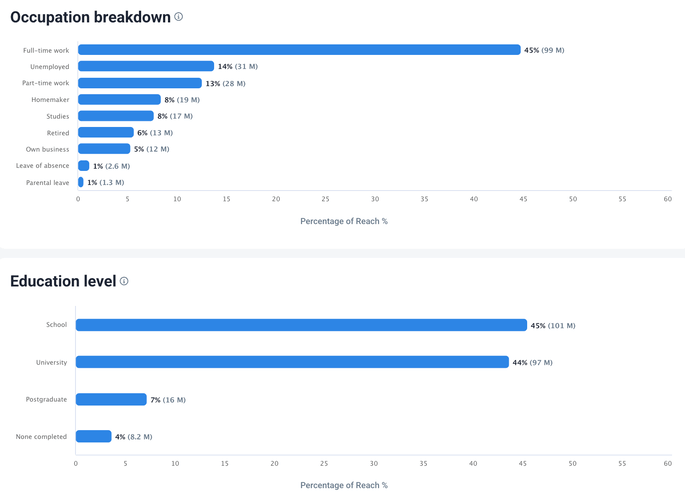Select the Retired bar
The width and height of the screenshot is (685, 500).
106,133
